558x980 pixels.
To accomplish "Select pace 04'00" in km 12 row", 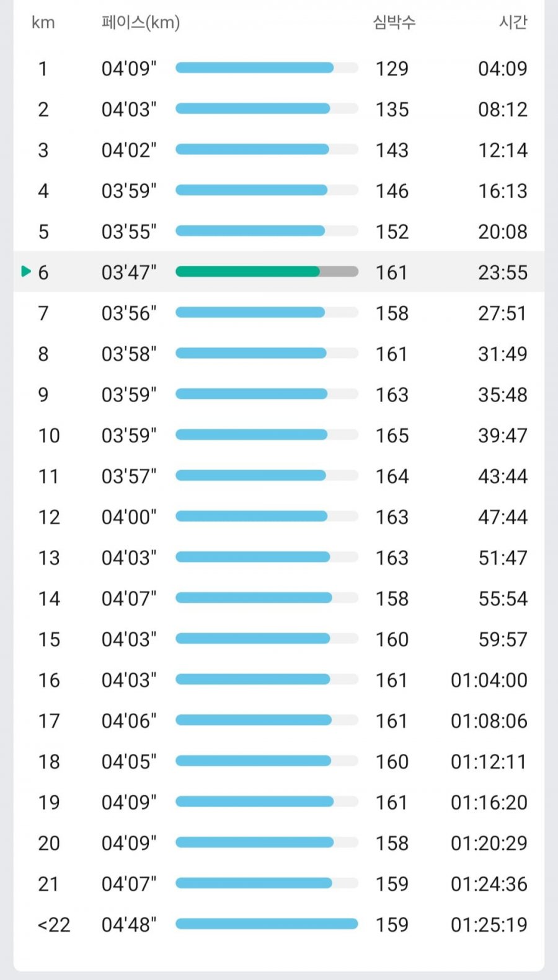I will [x=129, y=517].
